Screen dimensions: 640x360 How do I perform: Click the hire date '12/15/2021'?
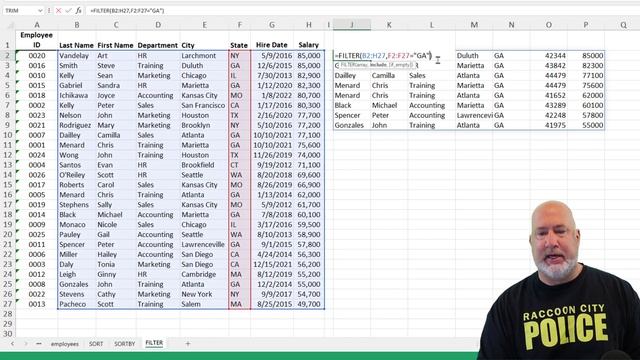(272, 264)
